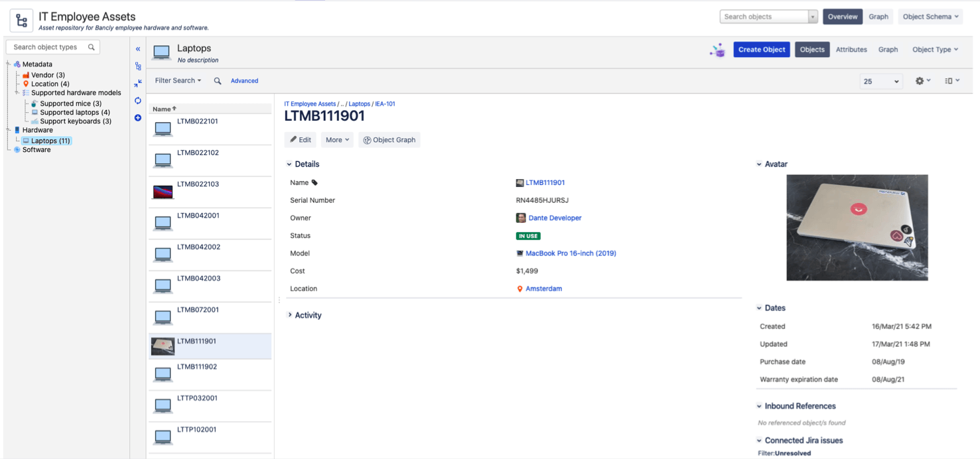This screenshot has width=980, height=459.
Task: Switch to the Attributes tab
Action: tap(851, 49)
